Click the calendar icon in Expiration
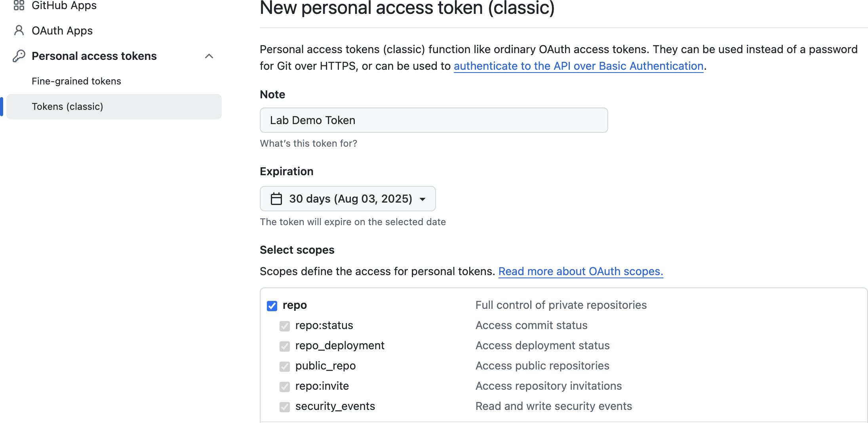This screenshot has height=423, width=868. point(276,199)
